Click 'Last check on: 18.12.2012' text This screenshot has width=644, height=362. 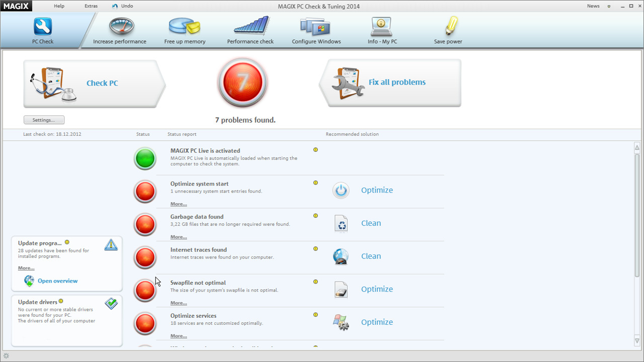[52, 134]
